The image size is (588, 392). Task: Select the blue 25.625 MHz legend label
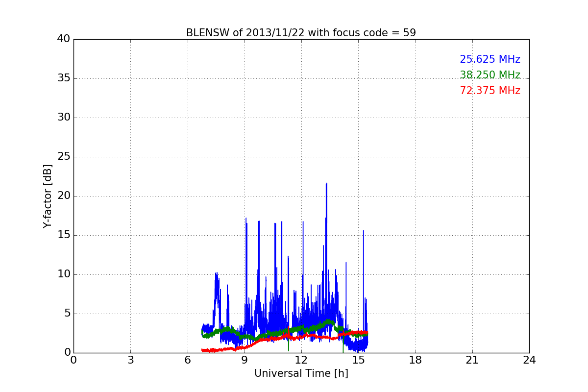[490, 59]
